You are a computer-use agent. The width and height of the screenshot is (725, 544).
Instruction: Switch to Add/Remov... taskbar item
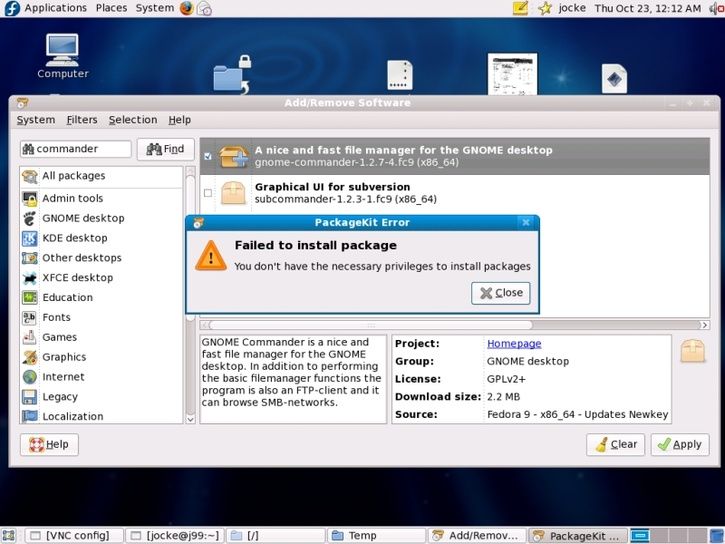pos(477,536)
